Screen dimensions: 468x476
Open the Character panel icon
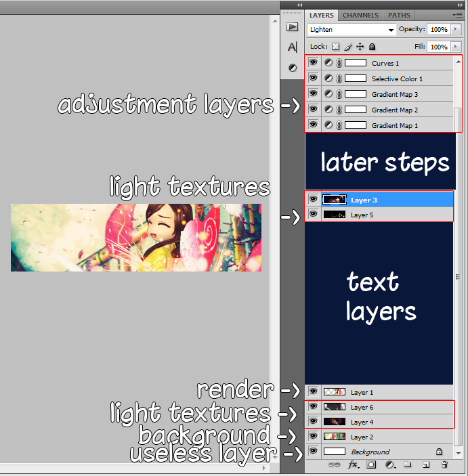point(292,47)
